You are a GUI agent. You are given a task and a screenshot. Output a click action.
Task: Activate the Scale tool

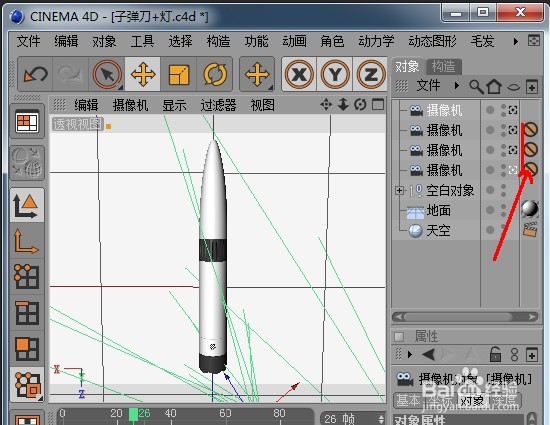click(179, 74)
